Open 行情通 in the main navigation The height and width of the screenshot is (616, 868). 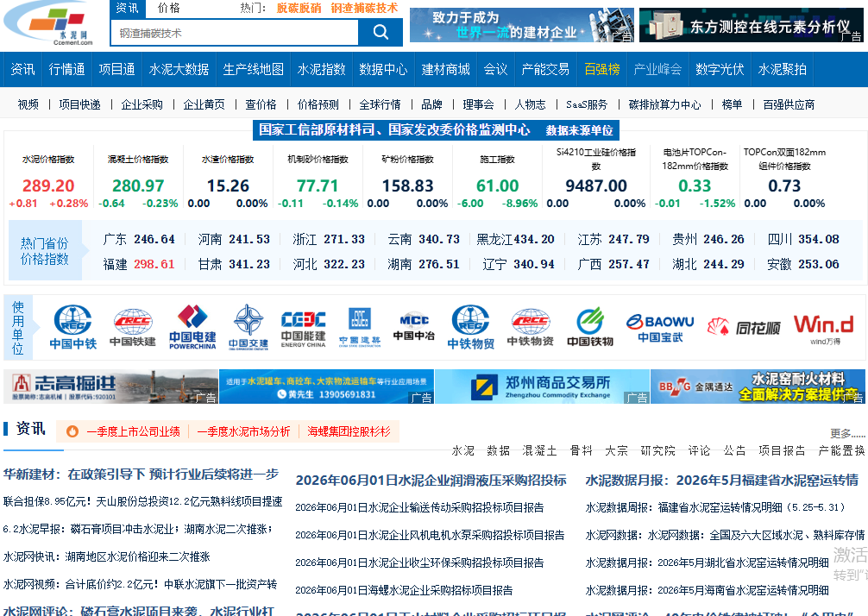pos(67,69)
